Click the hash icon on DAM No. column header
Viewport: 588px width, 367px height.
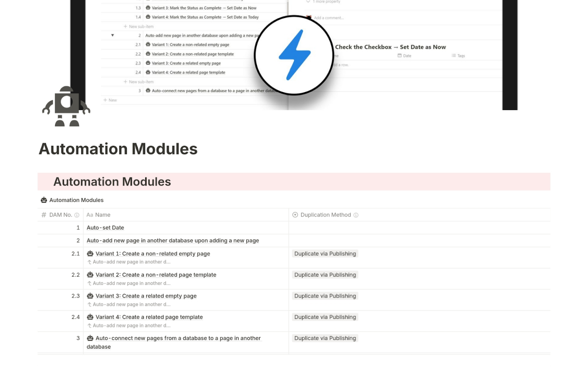click(43, 215)
